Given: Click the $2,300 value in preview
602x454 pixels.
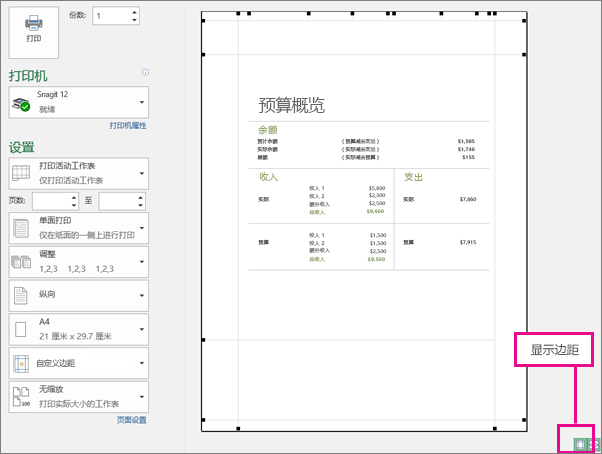Looking at the screenshot, I should tap(377, 195).
